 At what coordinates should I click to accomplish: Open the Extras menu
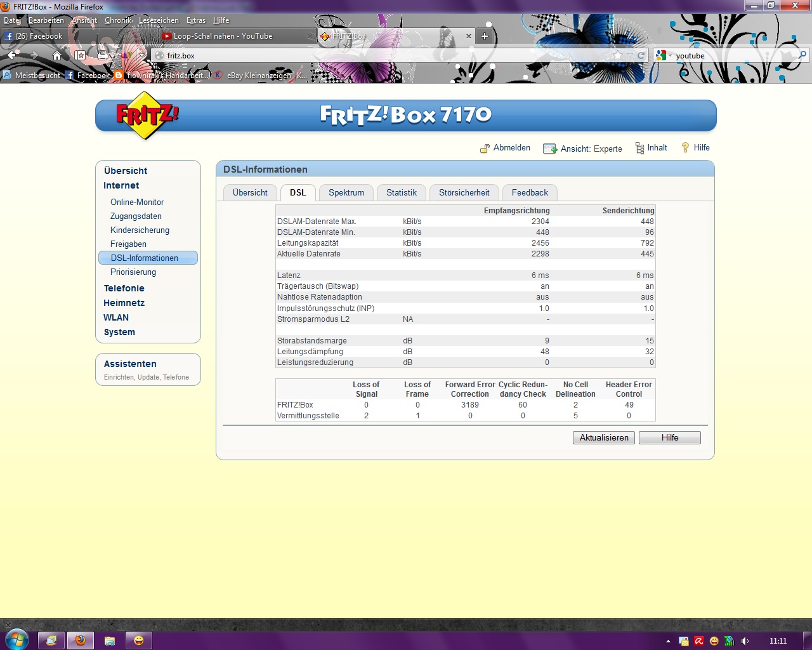[x=196, y=20]
